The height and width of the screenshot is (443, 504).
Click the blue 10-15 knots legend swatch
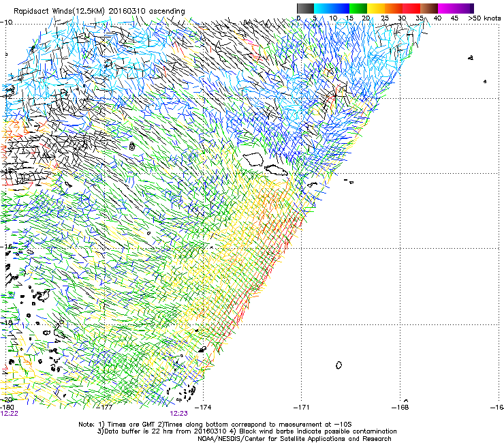[340, 8]
